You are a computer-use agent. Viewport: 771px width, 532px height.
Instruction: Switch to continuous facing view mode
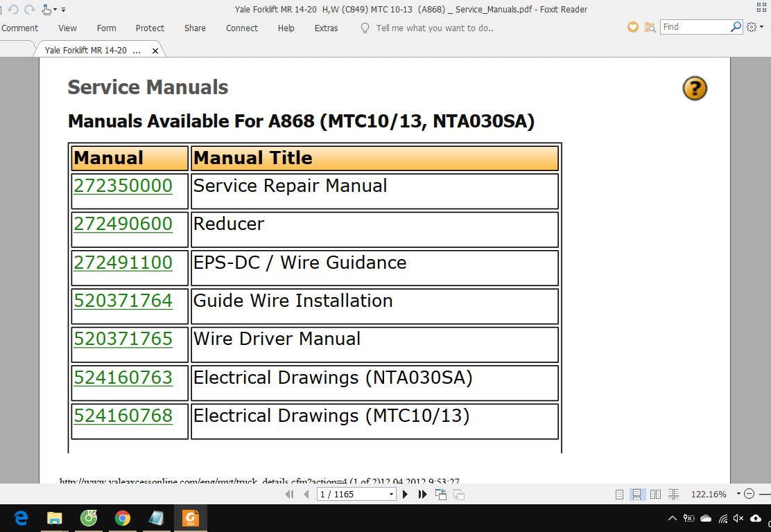(x=674, y=494)
